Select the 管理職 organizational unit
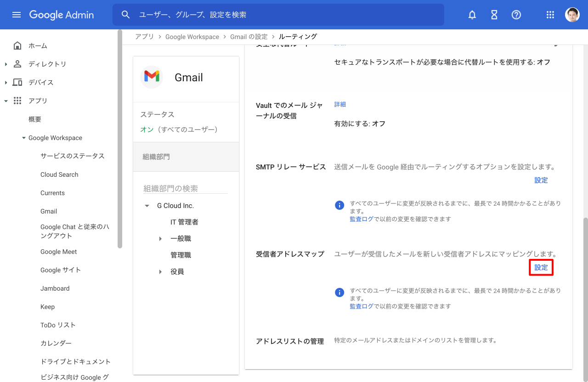The width and height of the screenshot is (588, 382). coord(181,255)
